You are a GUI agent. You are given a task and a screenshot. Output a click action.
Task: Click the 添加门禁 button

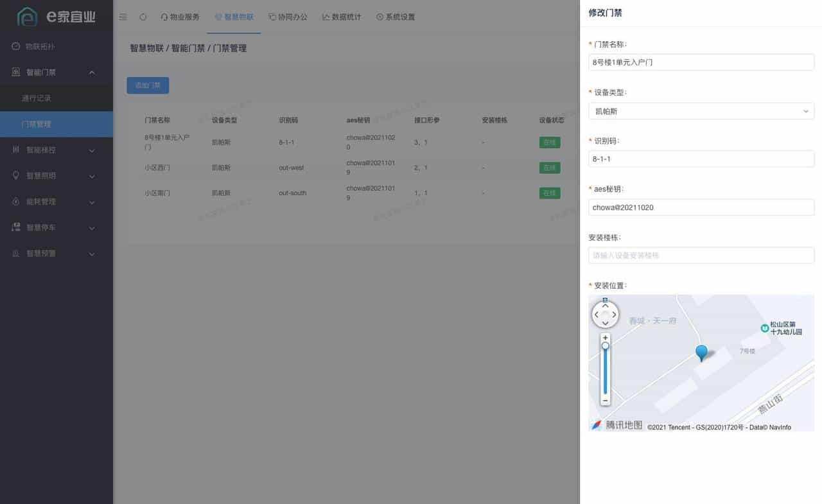pyautogui.click(x=147, y=85)
